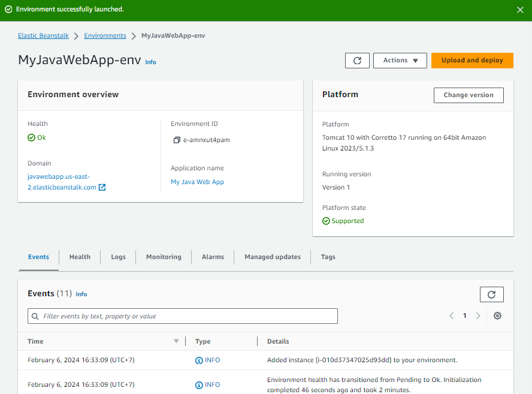The width and height of the screenshot is (532, 394).
Task: Click the green Ok health status
Action: 37,137
